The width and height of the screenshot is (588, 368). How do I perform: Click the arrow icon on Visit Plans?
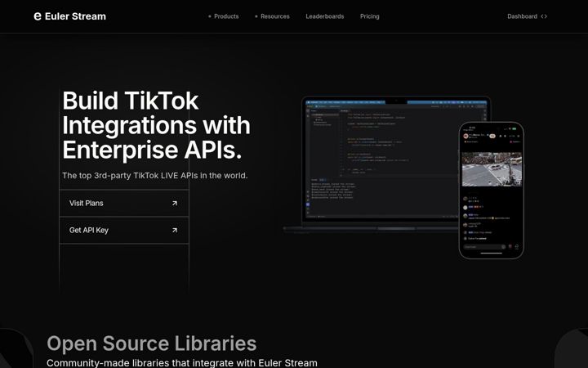175,203
